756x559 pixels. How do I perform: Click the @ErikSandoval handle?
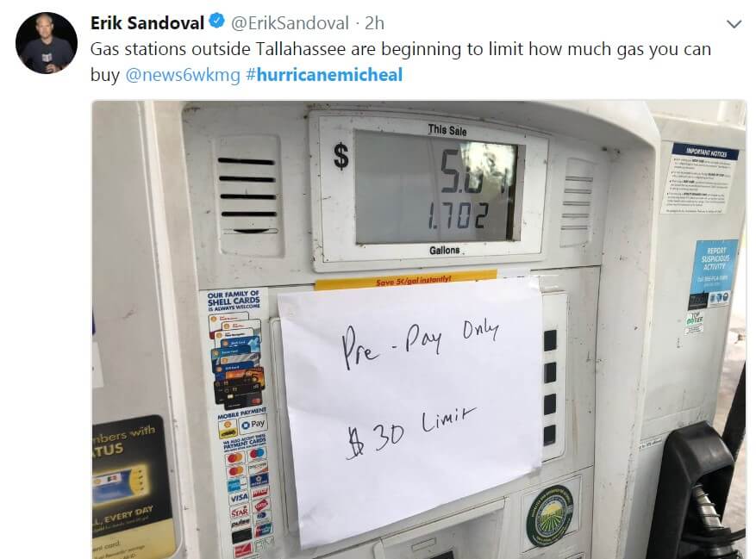(290, 22)
